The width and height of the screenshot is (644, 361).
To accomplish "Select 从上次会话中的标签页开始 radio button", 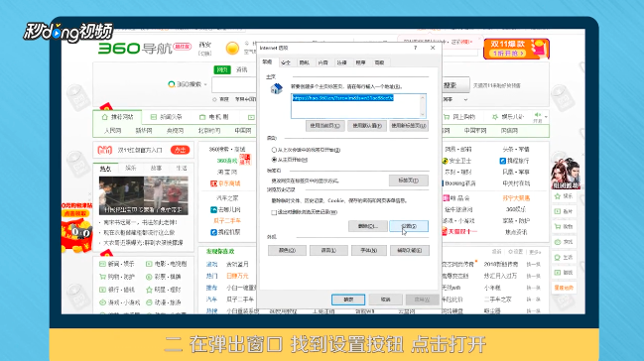I will click(x=274, y=150).
